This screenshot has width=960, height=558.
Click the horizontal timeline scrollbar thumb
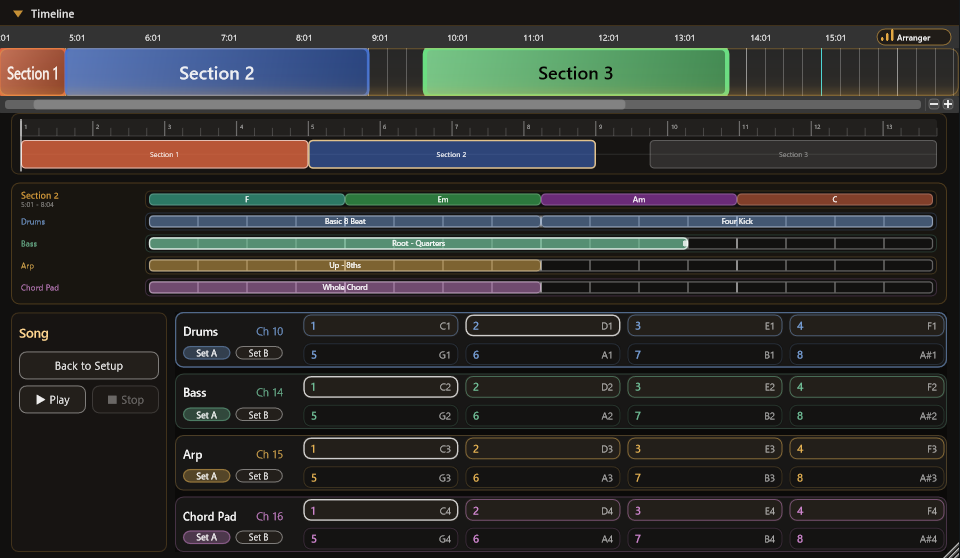tap(329, 104)
